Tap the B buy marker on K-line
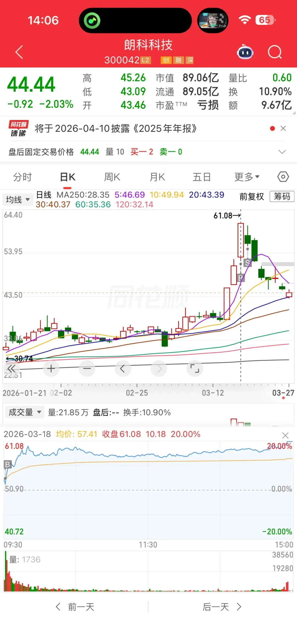The width and height of the screenshot is (297, 644). pyautogui.click(x=241, y=278)
